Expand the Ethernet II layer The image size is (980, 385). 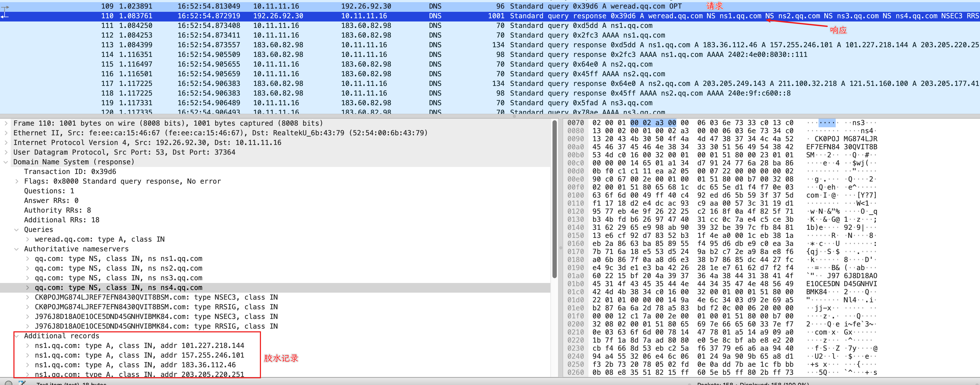pyautogui.click(x=6, y=133)
